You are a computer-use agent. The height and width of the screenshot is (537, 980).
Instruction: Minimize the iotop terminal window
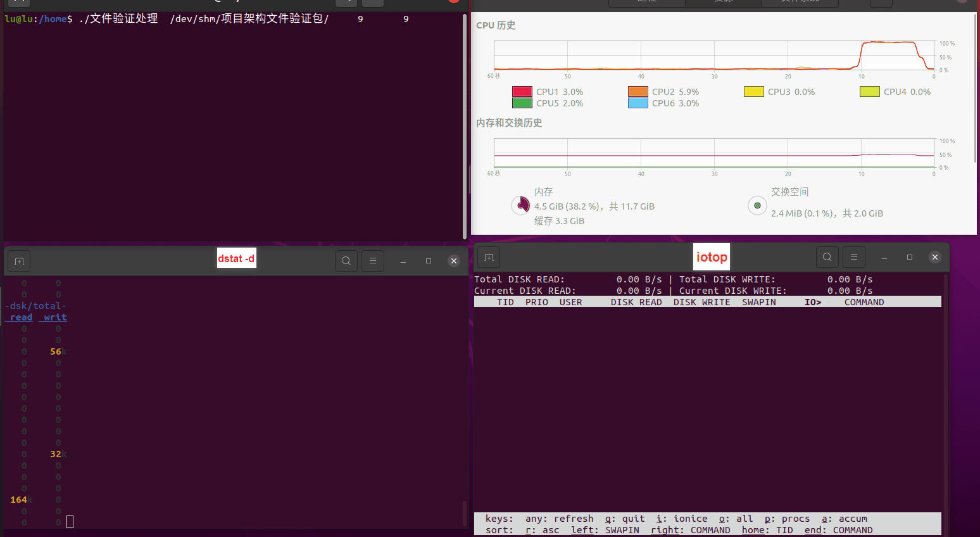coord(884,257)
